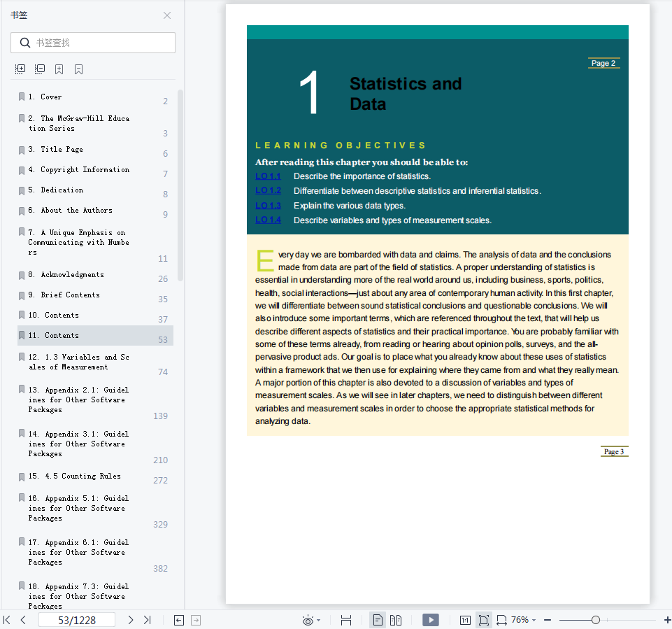Click the fit page icon
672x629 pixels.
pyautogui.click(x=484, y=620)
